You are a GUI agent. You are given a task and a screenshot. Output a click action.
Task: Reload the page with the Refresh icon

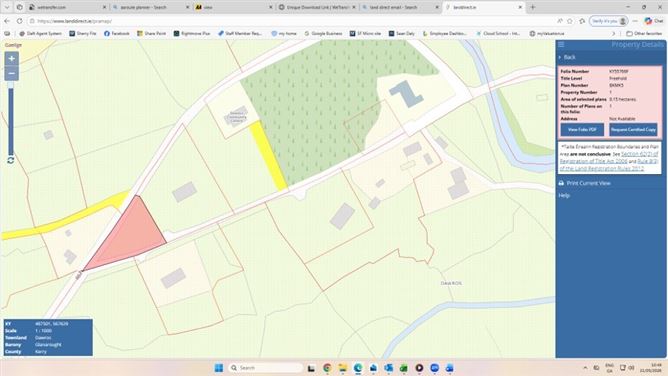click(x=20, y=21)
